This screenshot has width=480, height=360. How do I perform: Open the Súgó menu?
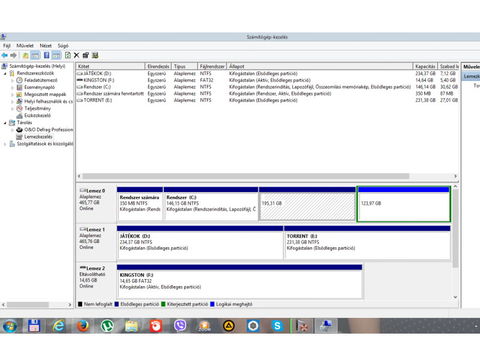click(x=63, y=46)
